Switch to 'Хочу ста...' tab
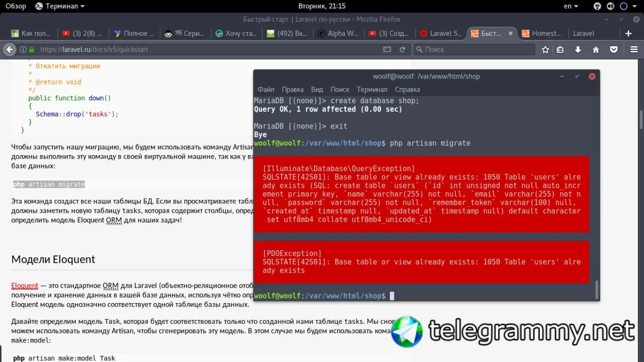 (x=237, y=33)
